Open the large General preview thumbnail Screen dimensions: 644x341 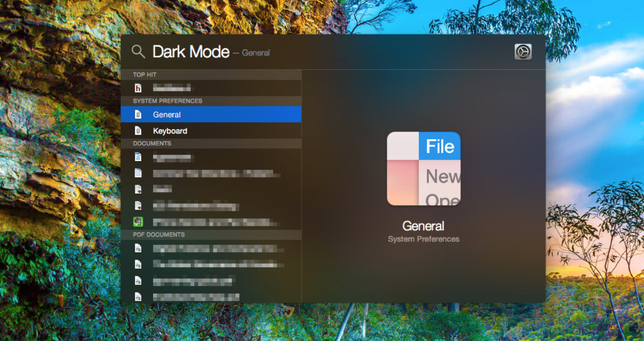(x=424, y=169)
